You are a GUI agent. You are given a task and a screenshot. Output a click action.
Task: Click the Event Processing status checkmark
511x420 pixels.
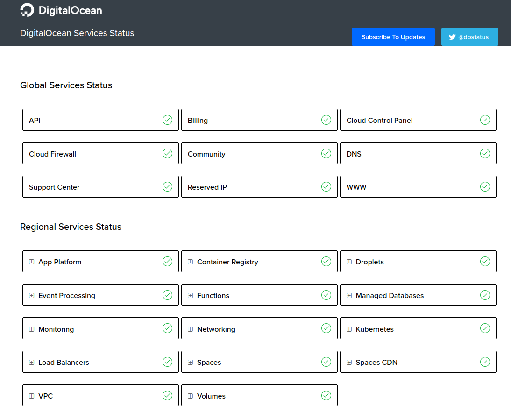click(x=167, y=295)
